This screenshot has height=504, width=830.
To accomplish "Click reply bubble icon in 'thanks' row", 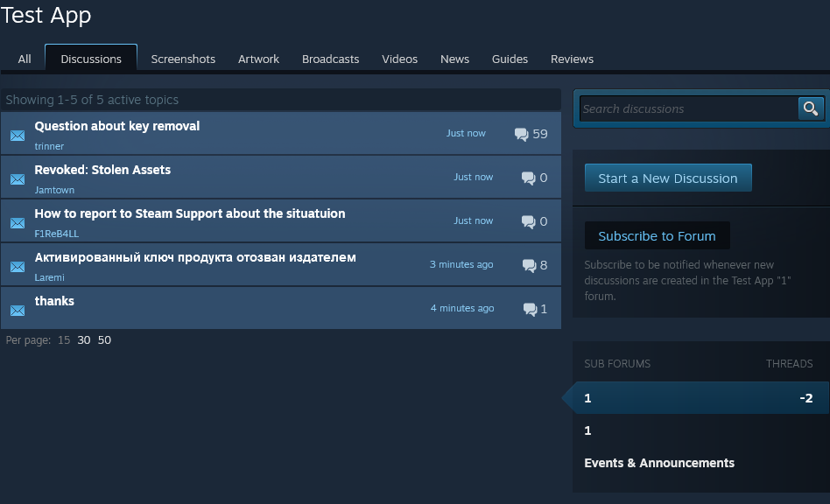I will 530,310.
